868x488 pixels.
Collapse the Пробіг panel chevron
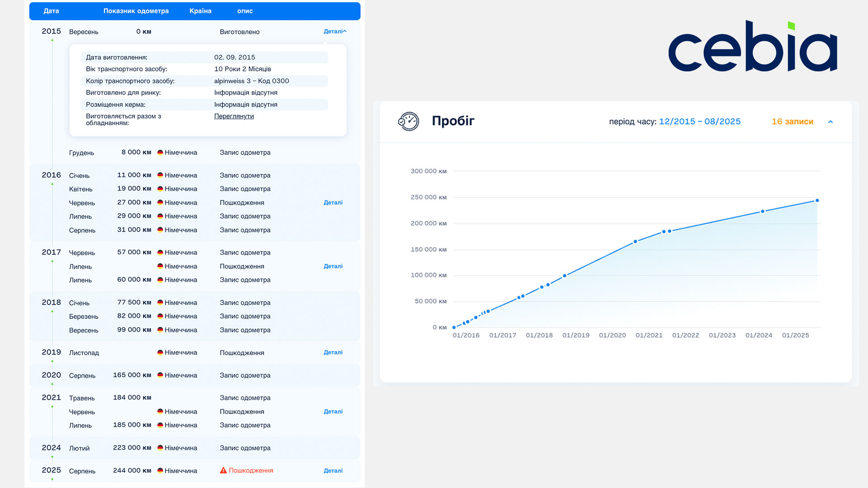point(830,122)
